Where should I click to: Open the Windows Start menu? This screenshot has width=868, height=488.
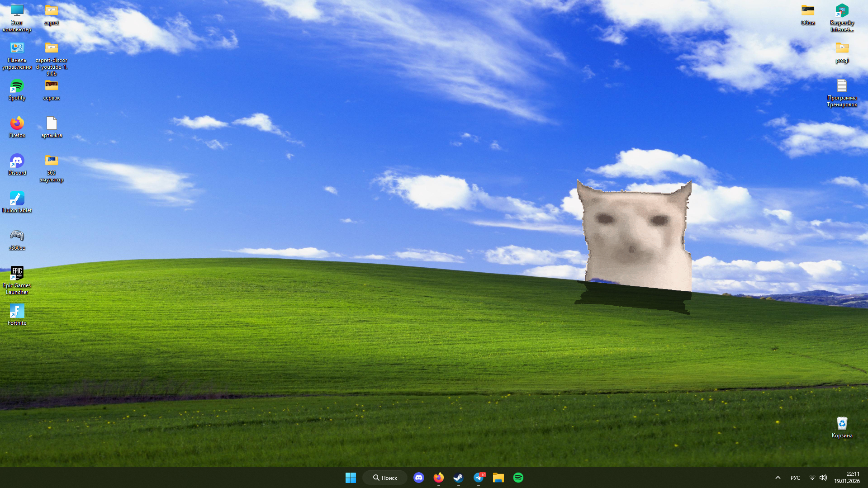pos(351,478)
